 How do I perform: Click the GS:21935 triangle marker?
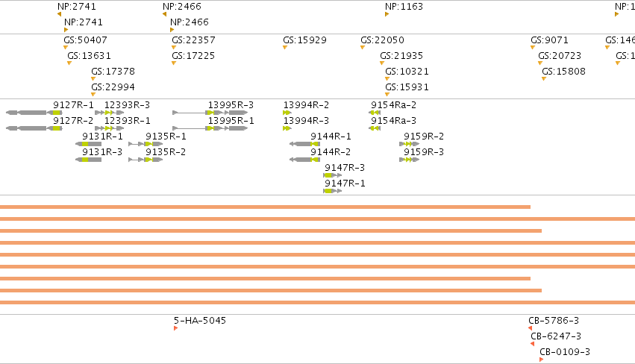tap(382, 63)
